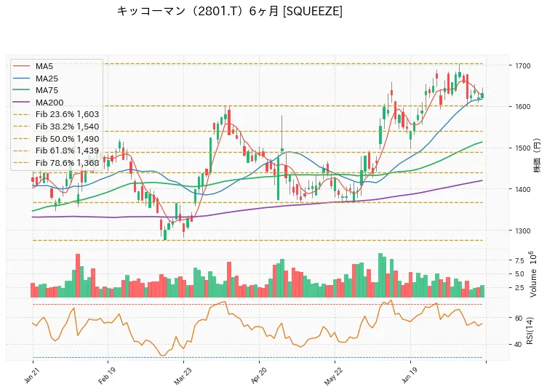This screenshot has width=547, height=392.
Task: Click the May 22 date axis label
Action: [333, 375]
